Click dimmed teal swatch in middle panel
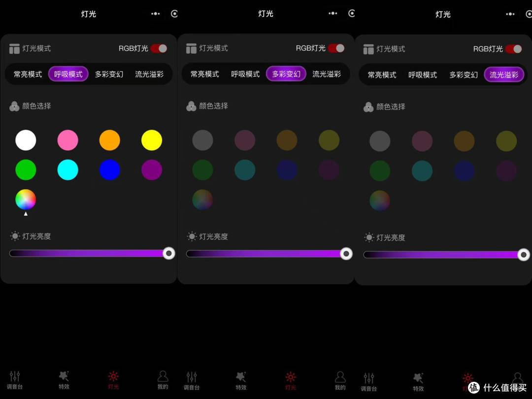This screenshot has height=399, width=532. [x=245, y=170]
